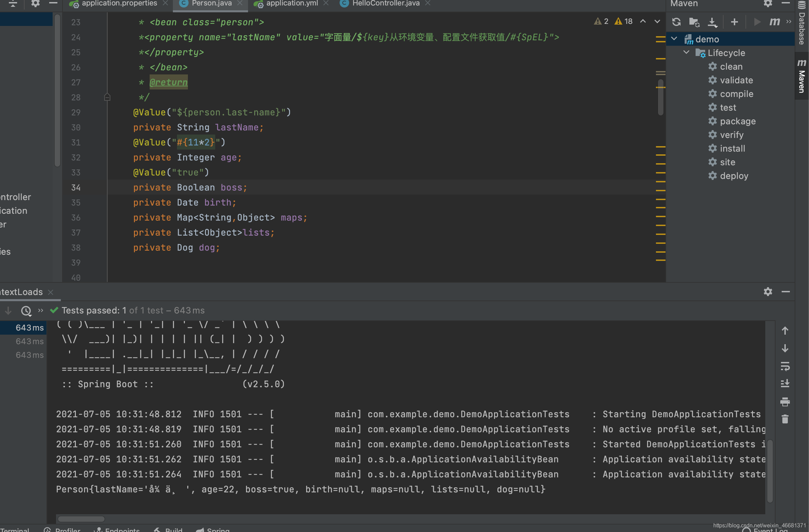Select the first 643 ms test result row
Viewport: 809px width, 532px height.
23,327
